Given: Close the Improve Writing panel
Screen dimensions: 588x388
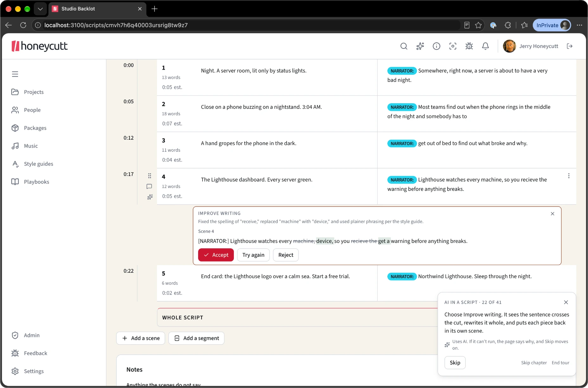Looking at the screenshot, I should 553,214.
